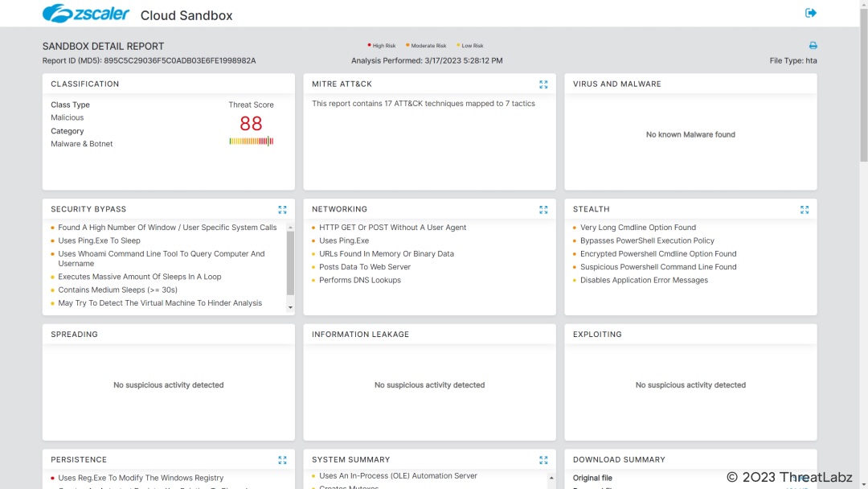The width and height of the screenshot is (868, 489).
Task: Click the threat score color gauge
Action: [x=251, y=142]
